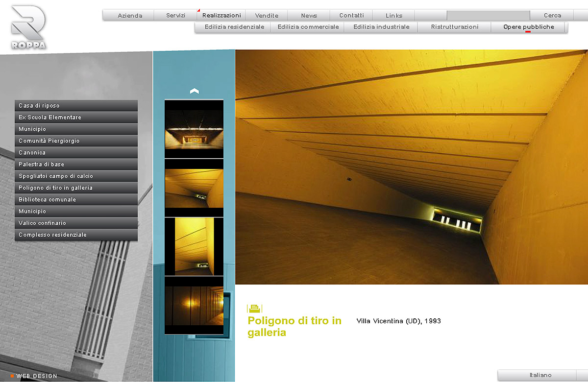This screenshot has width=588, height=382.
Task: Open the Contatti page
Action: [x=351, y=16]
